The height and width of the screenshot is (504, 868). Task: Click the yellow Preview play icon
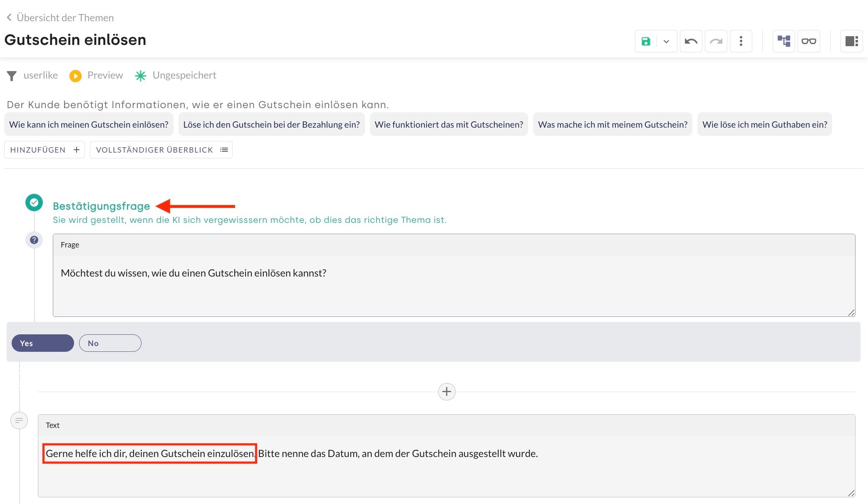point(75,76)
